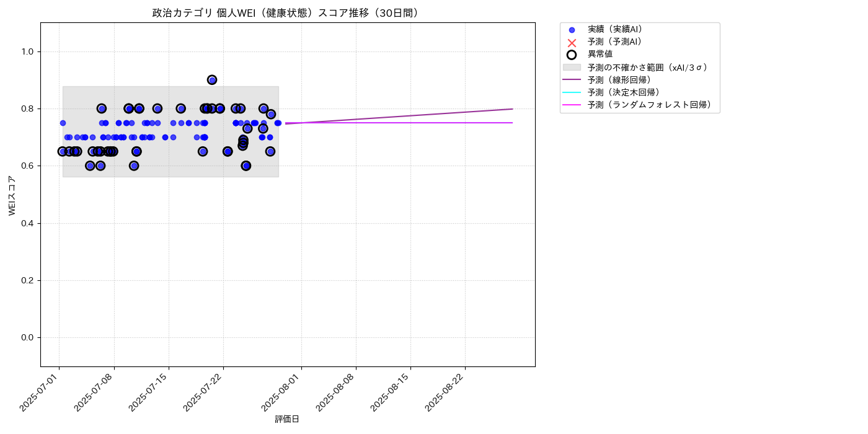The width and height of the screenshot is (868, 434).
Task: Click the purple linear regression legend line
Action: click(x=572, y=79)
